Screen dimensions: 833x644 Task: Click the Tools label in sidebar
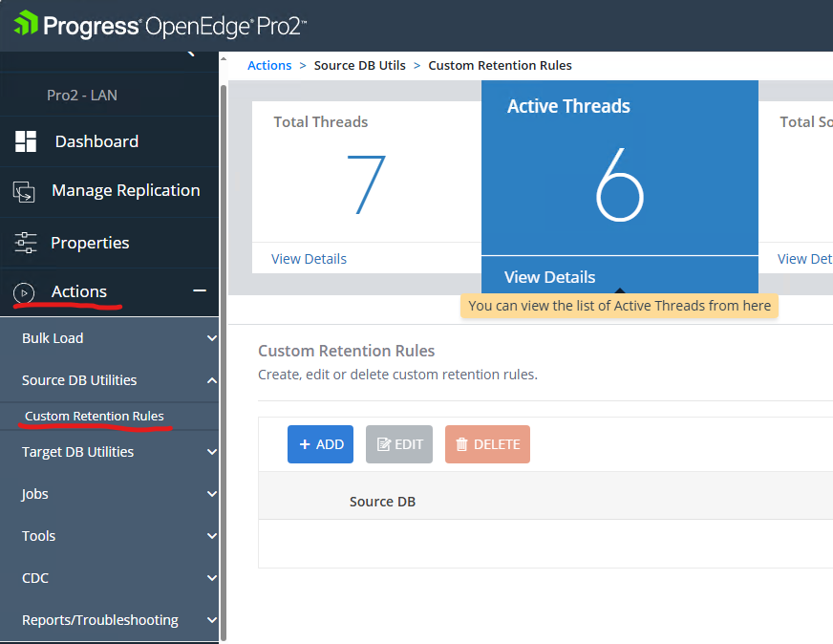click(38, 536)
